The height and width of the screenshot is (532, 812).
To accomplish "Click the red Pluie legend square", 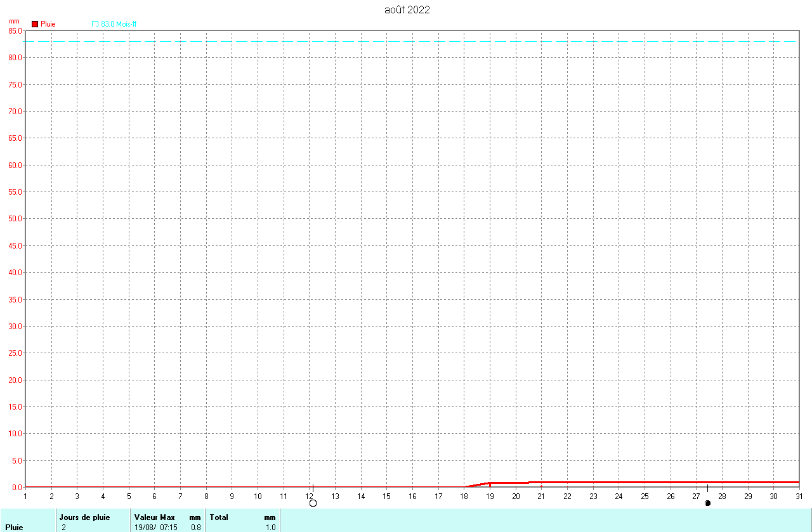I will (35, 24).
